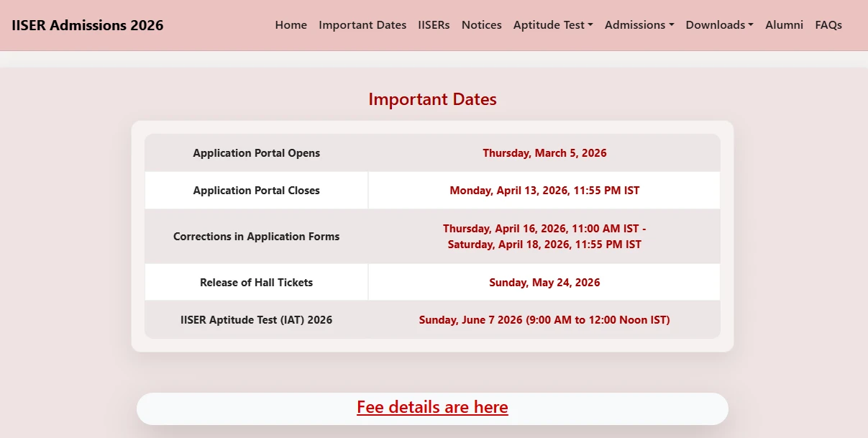Click the IISER Admissions 2026 site title
The image size is (868, 438).
[86, 24]
